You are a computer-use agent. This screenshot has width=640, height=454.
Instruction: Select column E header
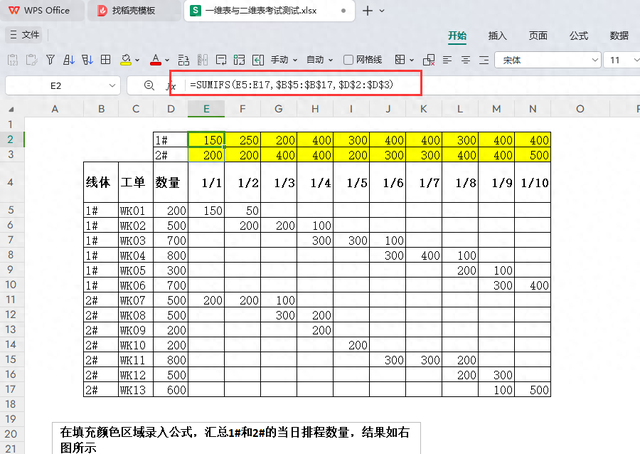[206, 109]
